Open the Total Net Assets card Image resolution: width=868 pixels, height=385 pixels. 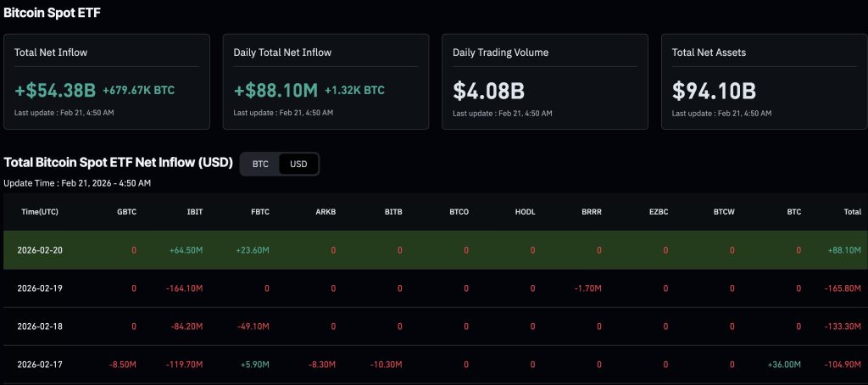pos(764,81)
